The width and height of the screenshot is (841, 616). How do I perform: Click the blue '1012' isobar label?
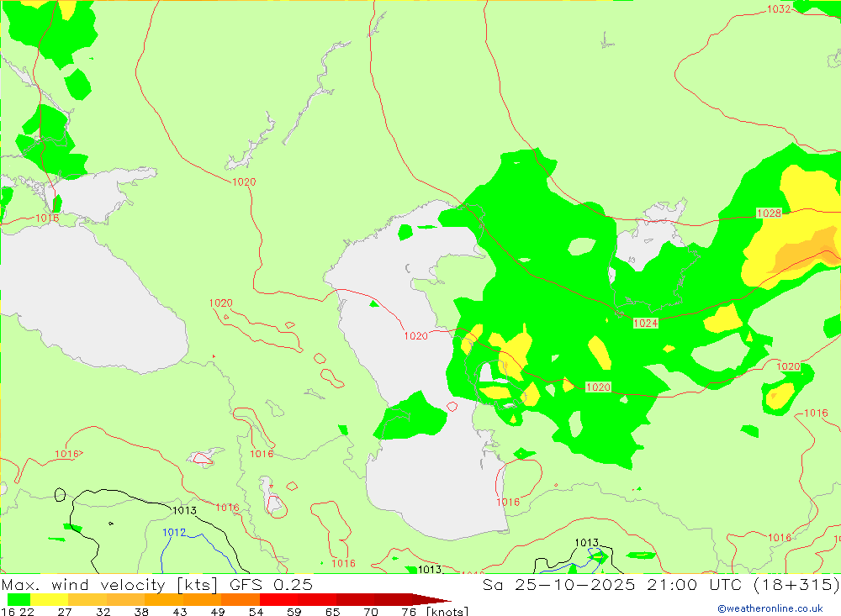click(x=174, y=532)
